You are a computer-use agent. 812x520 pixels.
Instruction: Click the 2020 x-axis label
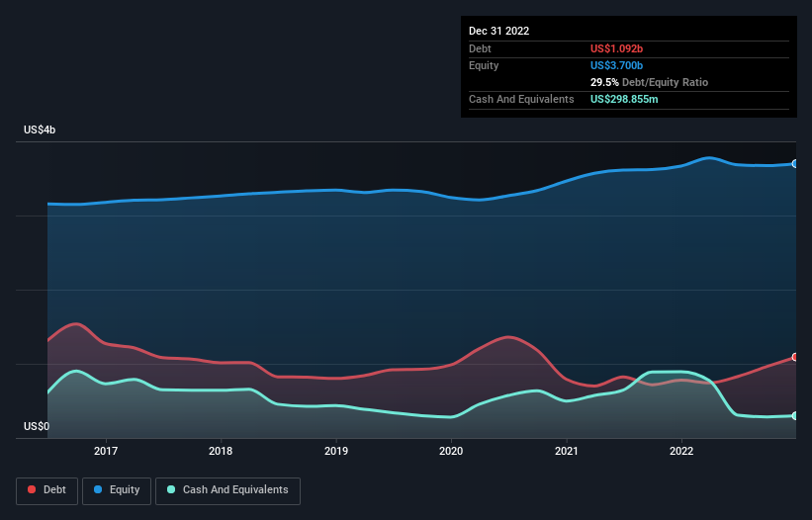451,451
